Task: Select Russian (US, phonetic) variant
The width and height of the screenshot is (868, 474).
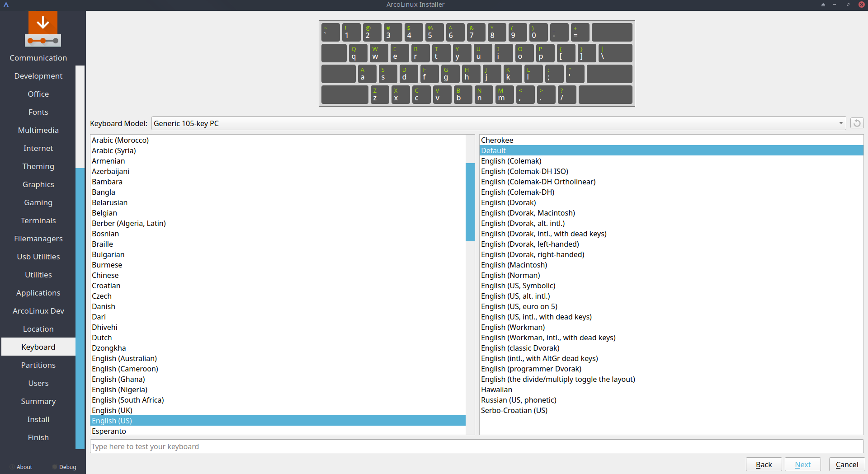Action: tap(671, 400)
